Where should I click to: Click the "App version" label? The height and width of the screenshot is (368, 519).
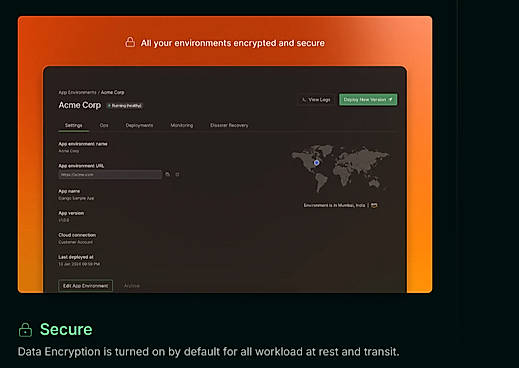pyautogui.click(x=71, y=213)
